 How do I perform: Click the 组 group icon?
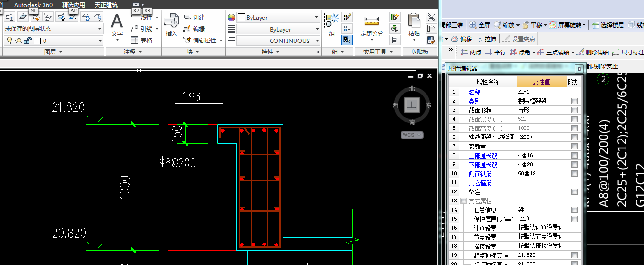point(331,26)
